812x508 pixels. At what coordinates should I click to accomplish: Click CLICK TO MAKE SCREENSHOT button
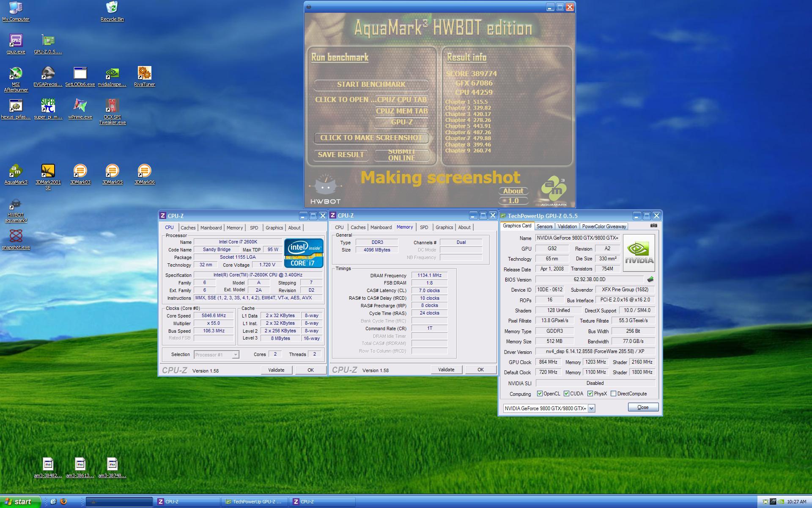(371, 138)
